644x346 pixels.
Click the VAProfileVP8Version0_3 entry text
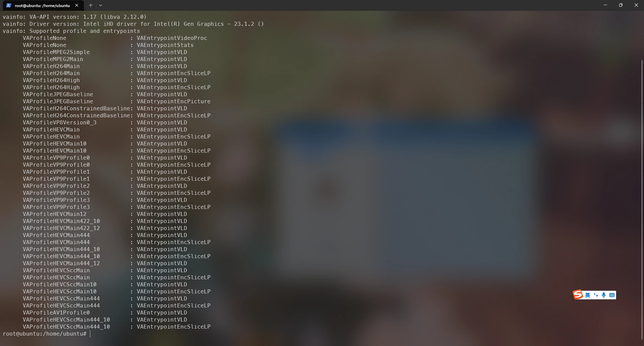[x=60, y=122]
